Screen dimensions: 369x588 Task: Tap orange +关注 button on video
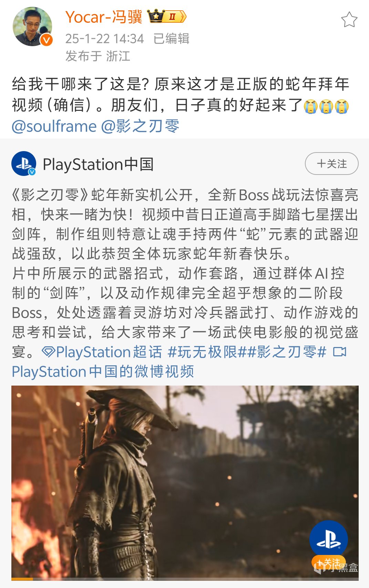[328, 562]
